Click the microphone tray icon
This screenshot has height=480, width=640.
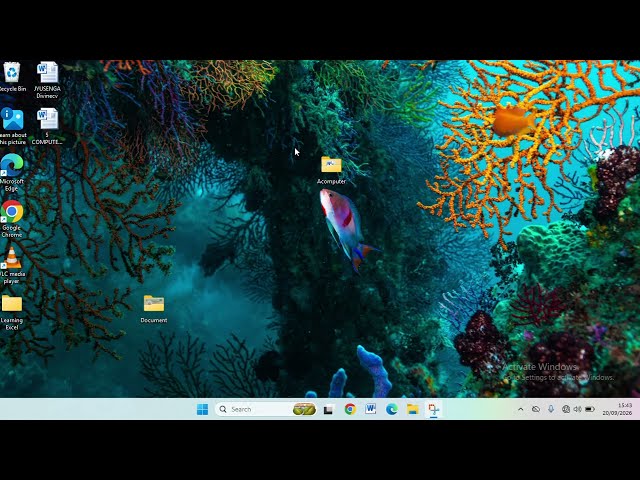(551, 409)
